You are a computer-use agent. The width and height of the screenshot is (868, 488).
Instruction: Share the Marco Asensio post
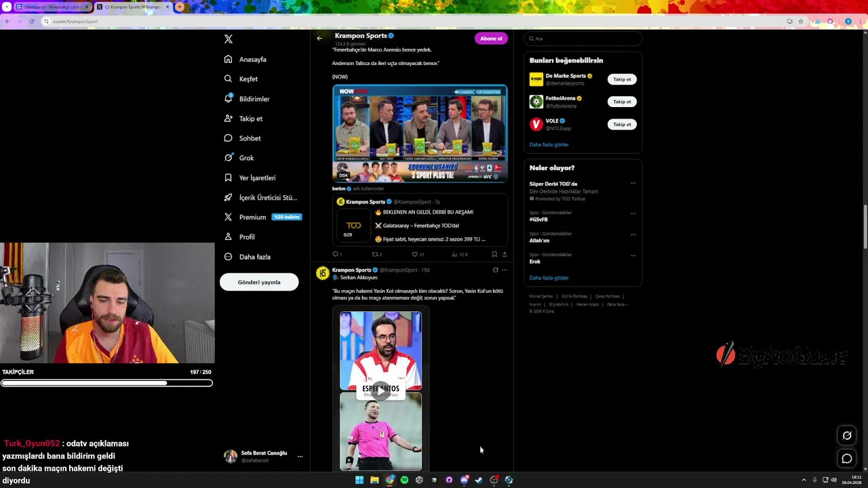click(504, 254)
